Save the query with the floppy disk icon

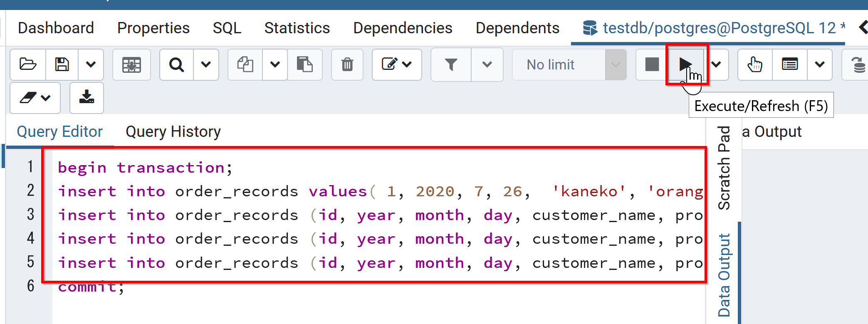62,64
